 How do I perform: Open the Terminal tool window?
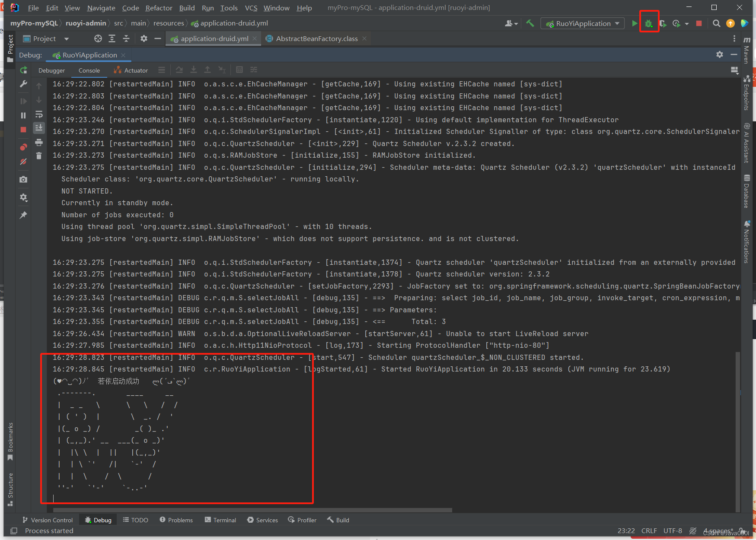[x=220, y=520]
